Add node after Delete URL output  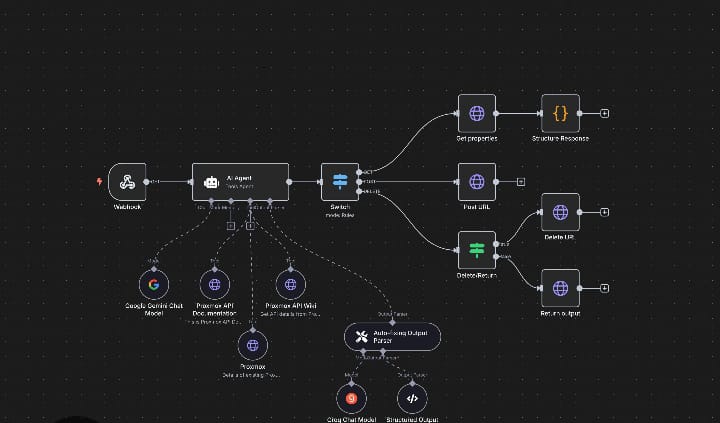605,212
